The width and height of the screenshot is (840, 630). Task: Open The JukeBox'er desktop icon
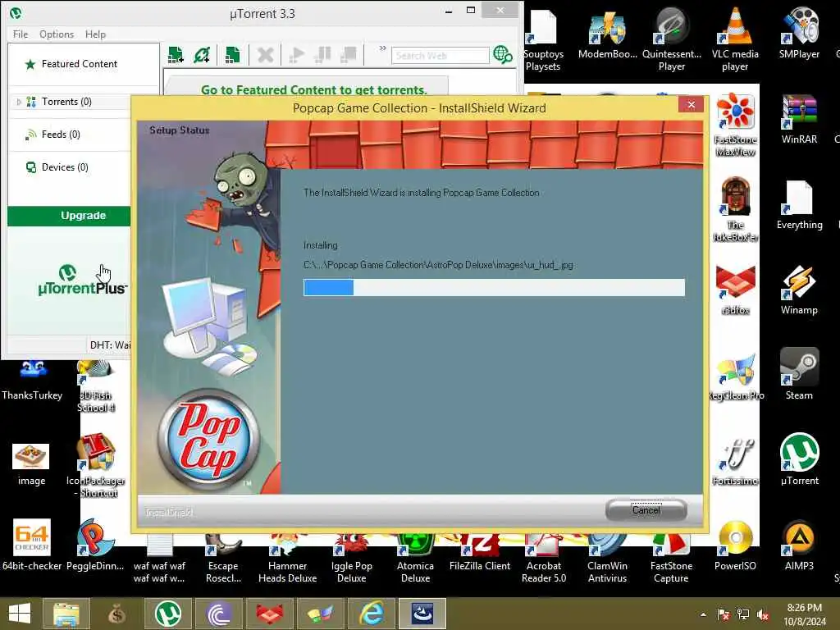pyautogui.click(x=736, y=209)
